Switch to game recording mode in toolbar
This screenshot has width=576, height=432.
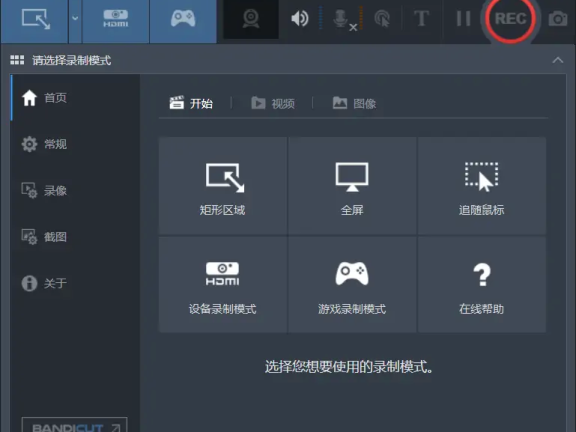[x=183, y=19]
